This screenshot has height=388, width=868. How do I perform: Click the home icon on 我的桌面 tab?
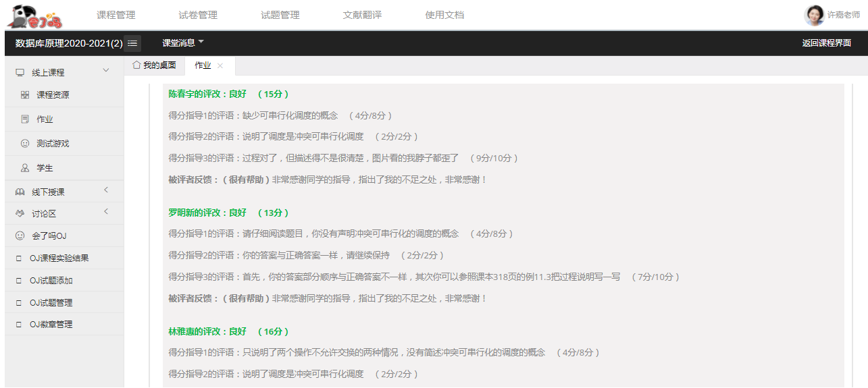point(136,65)
